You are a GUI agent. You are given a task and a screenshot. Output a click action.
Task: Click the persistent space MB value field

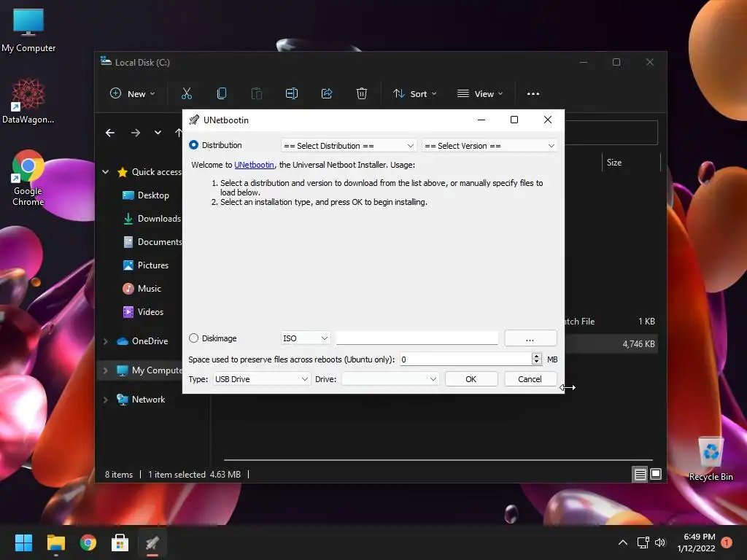point(465,359)
